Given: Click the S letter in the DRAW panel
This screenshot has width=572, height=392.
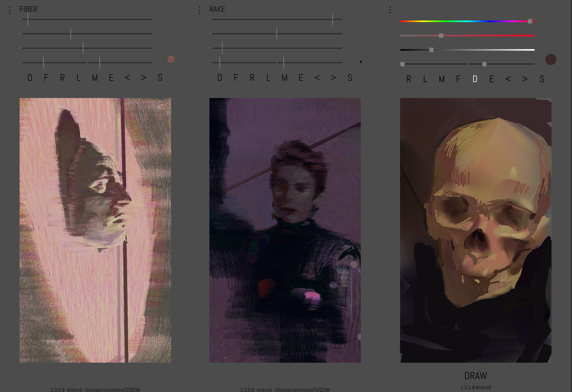Looking at the screenshot, I should [542, 79].
